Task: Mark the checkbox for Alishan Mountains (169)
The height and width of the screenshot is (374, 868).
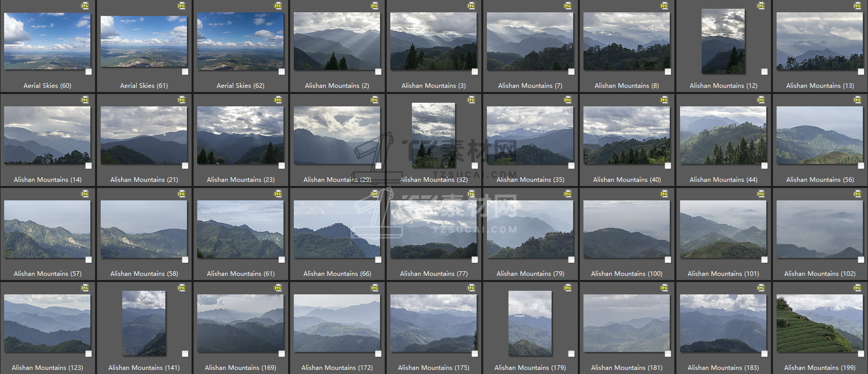Action: pos(281,354)
